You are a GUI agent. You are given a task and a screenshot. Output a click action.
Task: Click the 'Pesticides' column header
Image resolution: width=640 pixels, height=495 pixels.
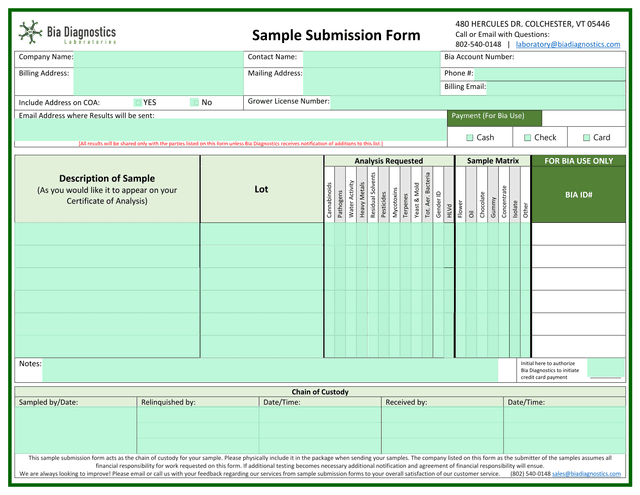[x=384, y=194]
